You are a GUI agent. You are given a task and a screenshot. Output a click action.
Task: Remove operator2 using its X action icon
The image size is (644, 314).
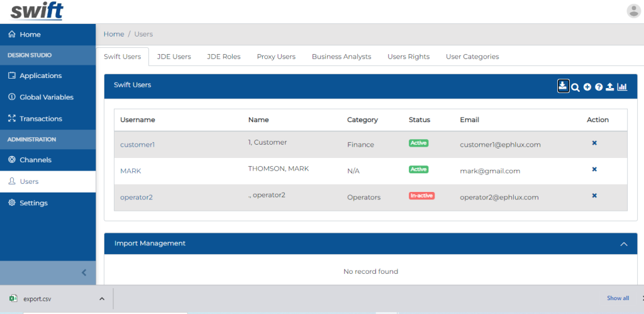594,196
